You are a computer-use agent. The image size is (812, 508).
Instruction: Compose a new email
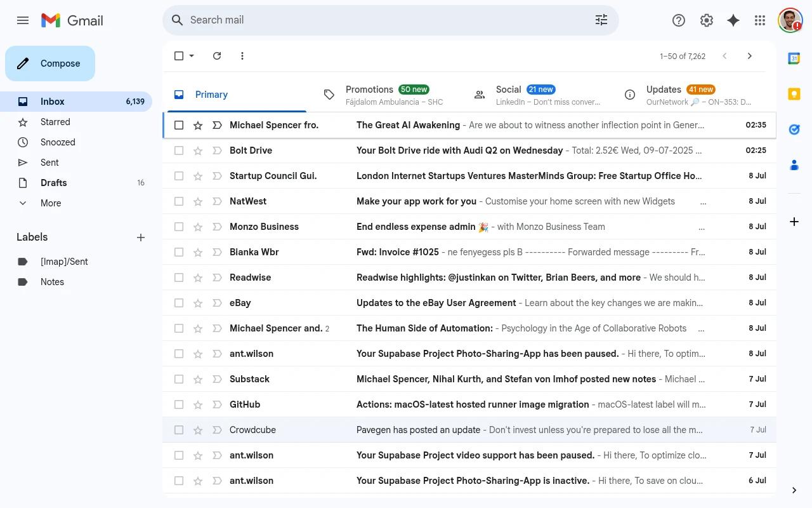pos(50,63)
